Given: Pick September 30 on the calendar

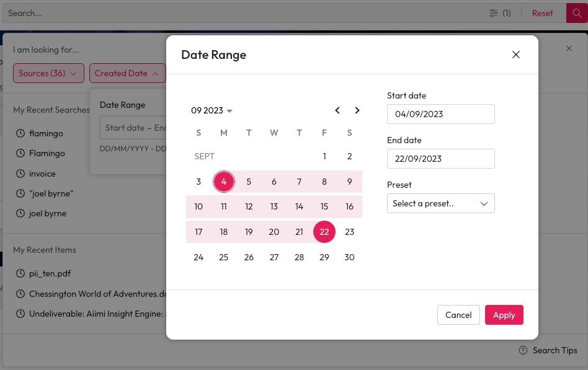Looking at the screenshot, I should tap(349, 257).
